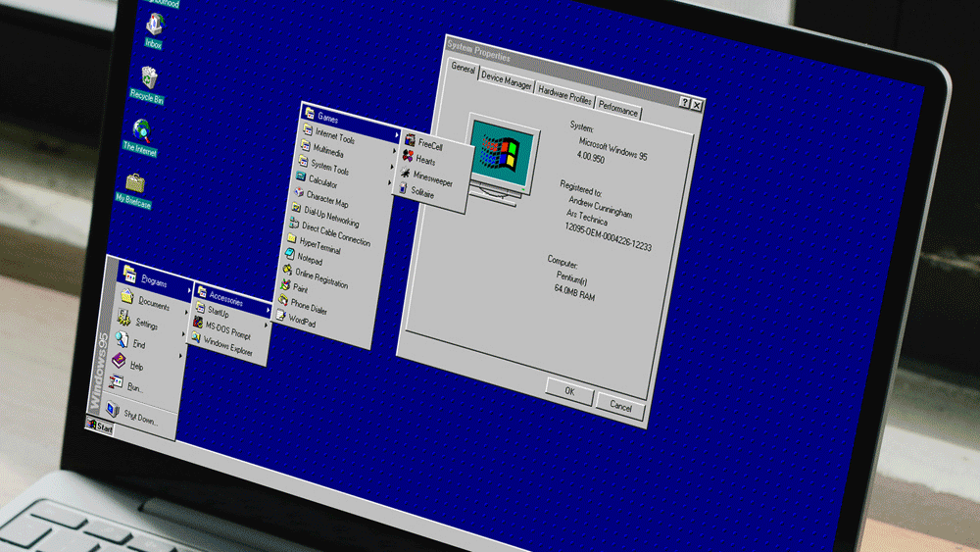
Task: Switch to the Device Manager tab
Action: pyautogui.click(x=506, y=80)
